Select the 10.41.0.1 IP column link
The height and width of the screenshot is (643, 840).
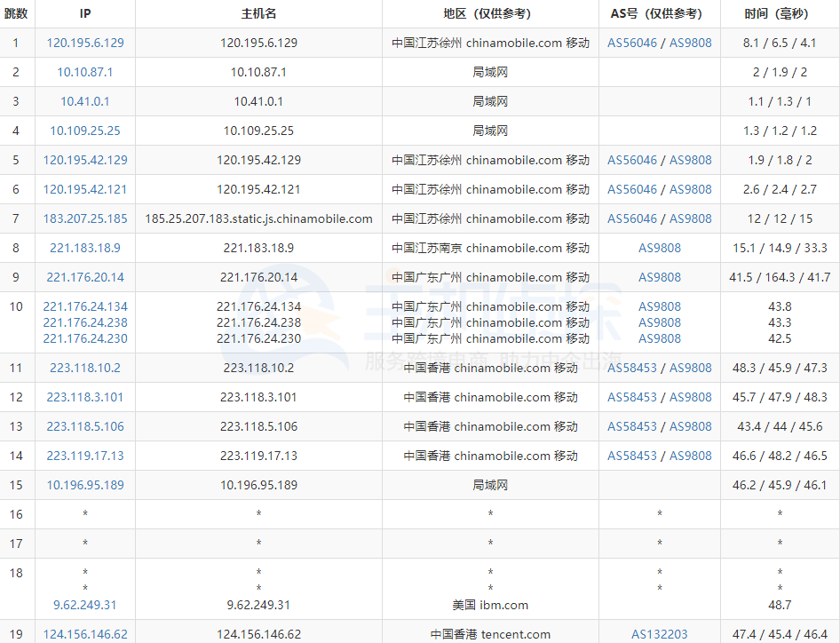pyautogui.click(x=85, y=101)
